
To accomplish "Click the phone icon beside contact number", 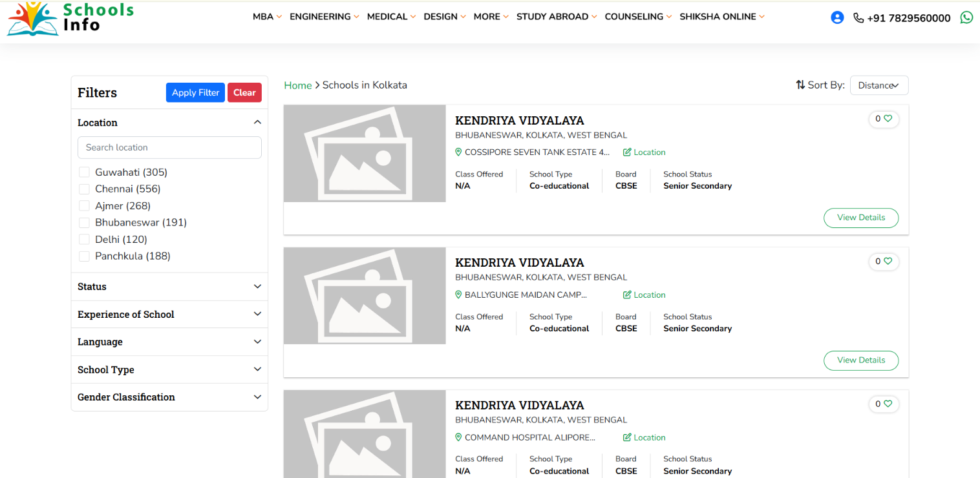I will pos(858,18).
